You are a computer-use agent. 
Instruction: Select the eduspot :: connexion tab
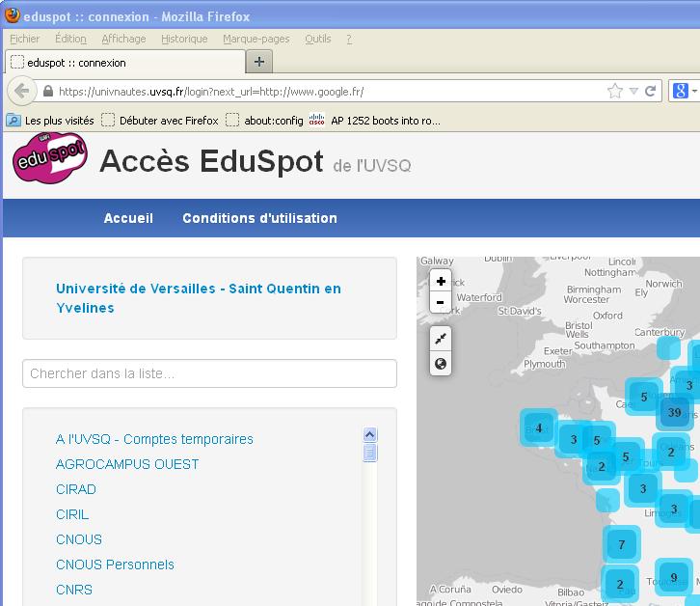tap(125, 62)
